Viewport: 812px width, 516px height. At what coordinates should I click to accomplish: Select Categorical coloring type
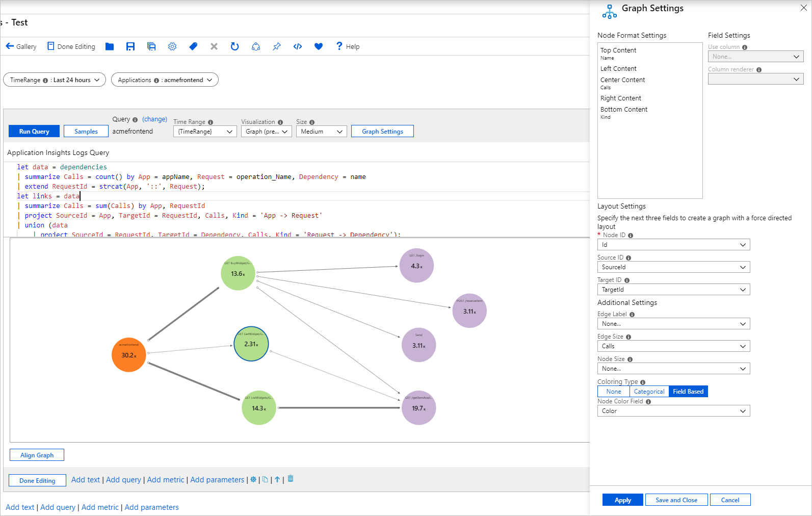pyautogui.click(x=649, y=392)
